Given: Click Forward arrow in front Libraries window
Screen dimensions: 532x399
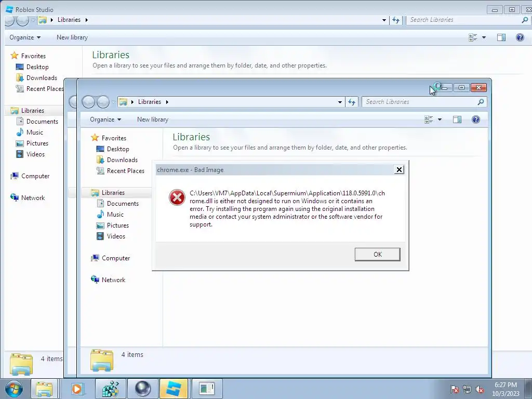Looking at the screenshot, I should tap(103, 102).
